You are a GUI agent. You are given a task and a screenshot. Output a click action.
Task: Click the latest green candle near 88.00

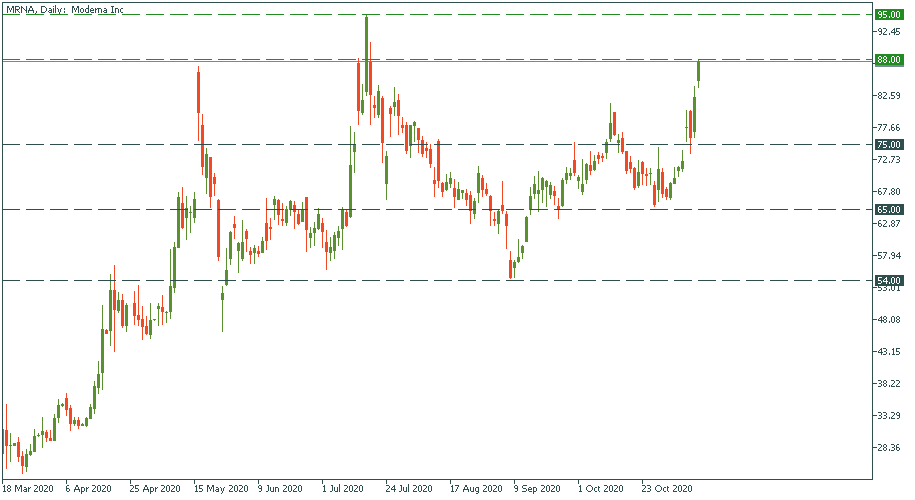pos(698,72)
